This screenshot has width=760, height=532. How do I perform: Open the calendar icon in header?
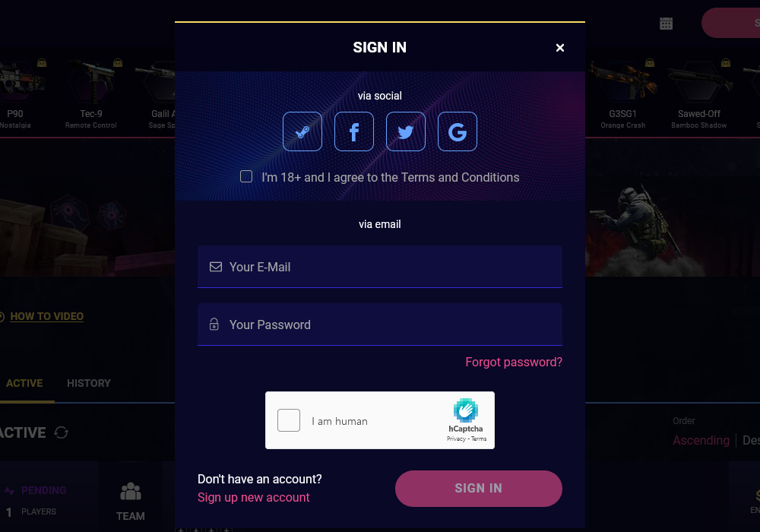[667, 24]
